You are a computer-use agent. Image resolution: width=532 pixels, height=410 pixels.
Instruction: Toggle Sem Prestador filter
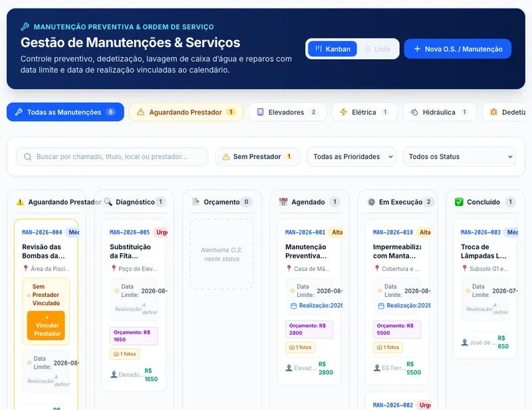pos(257,157)
